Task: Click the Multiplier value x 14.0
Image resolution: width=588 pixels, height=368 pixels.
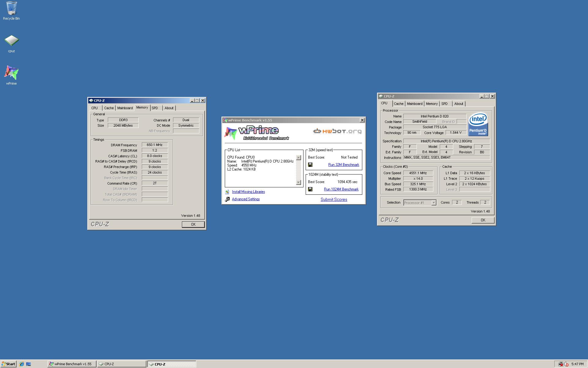Action: (x=418, y=178)
